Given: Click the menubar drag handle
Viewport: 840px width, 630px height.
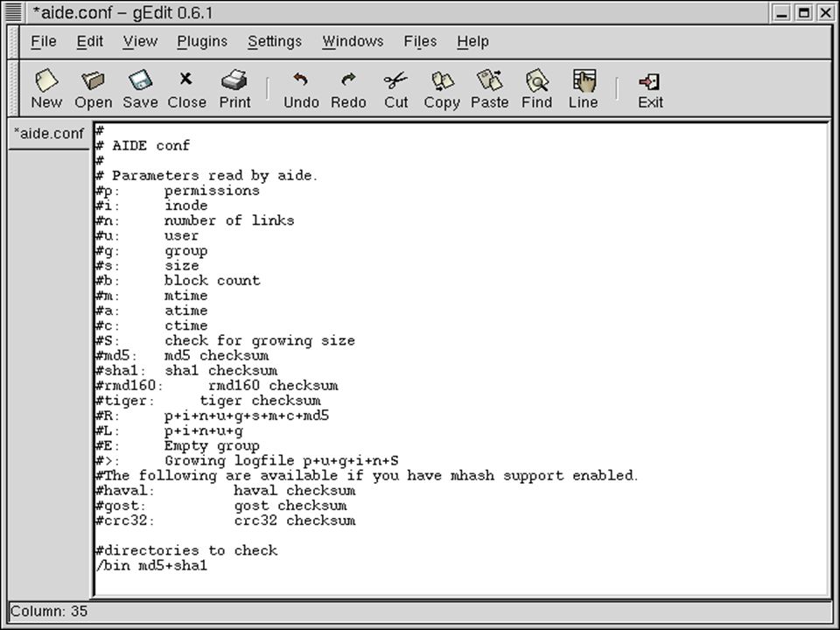Looking at the screenshot, I should click(13, 42).
